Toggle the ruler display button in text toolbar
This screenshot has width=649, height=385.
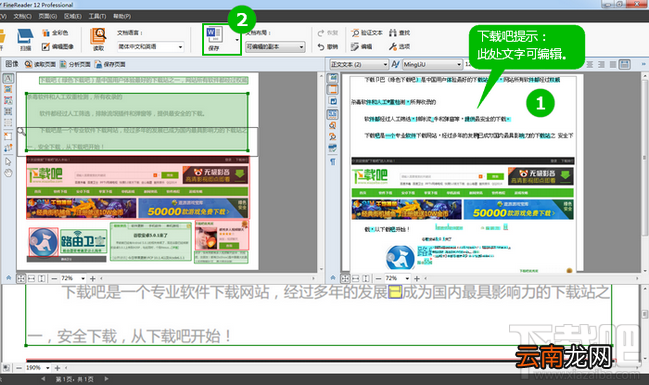pos(625,65)
